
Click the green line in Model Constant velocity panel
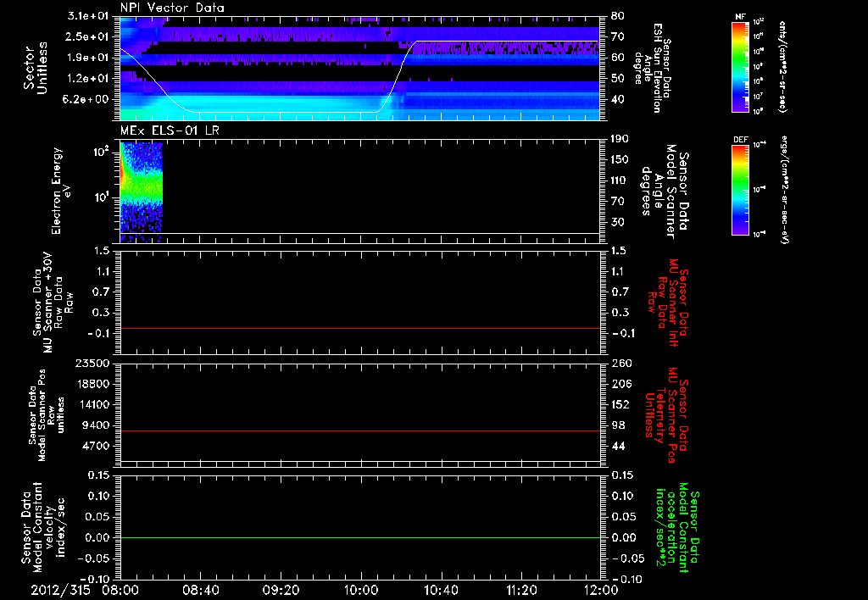pyautogui.click(x=359, y=537)
